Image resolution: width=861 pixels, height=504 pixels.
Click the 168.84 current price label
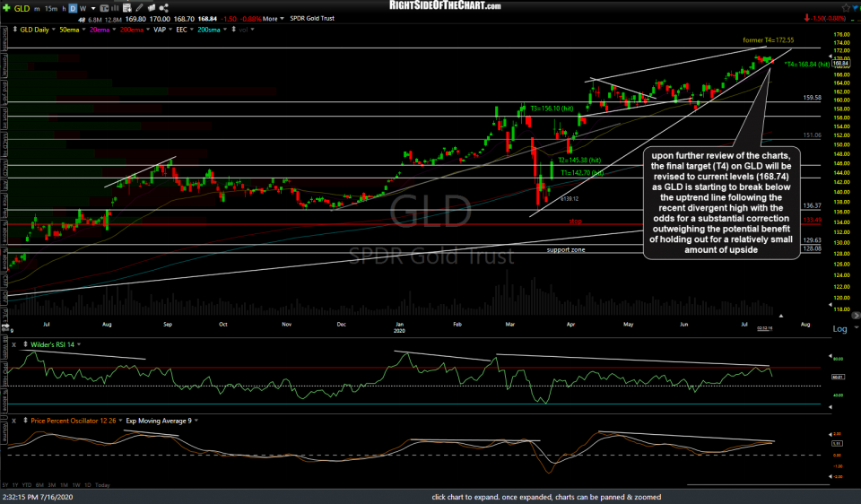coord(840,65)
